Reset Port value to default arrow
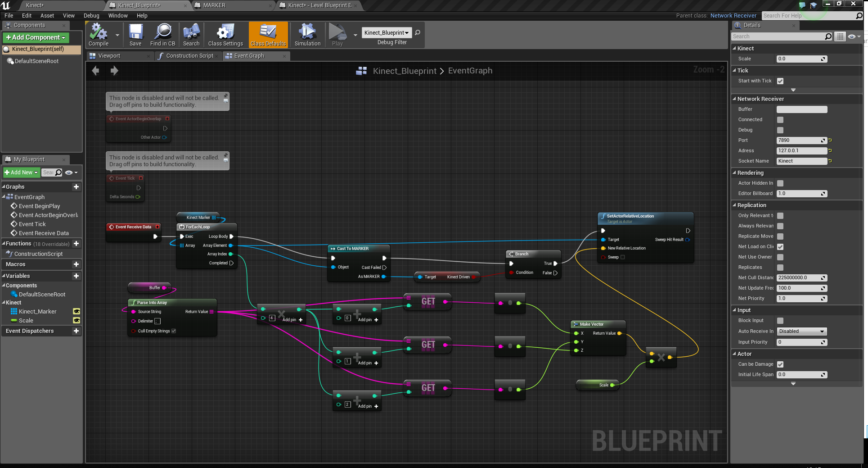 (x=830, y=140)
